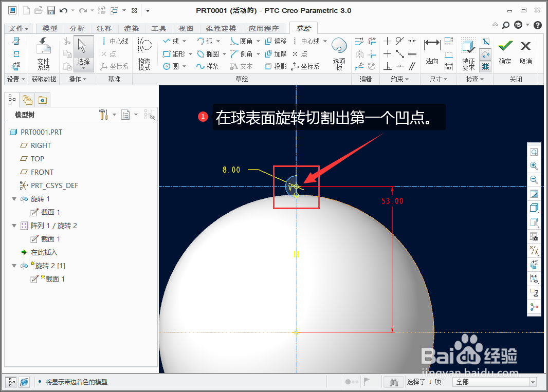The image size is (548, 392).
Task: Click the Save icon in quick access toolbar
Action: coord(51,10)
